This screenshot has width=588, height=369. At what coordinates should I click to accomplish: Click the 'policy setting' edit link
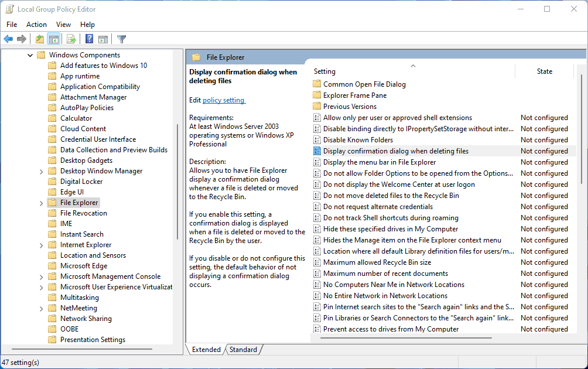pyautogui.click(x=224, y=100)
